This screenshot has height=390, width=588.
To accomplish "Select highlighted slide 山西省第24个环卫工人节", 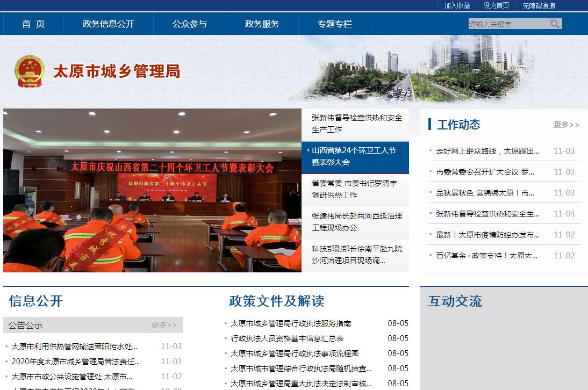I will click(355, 156).
